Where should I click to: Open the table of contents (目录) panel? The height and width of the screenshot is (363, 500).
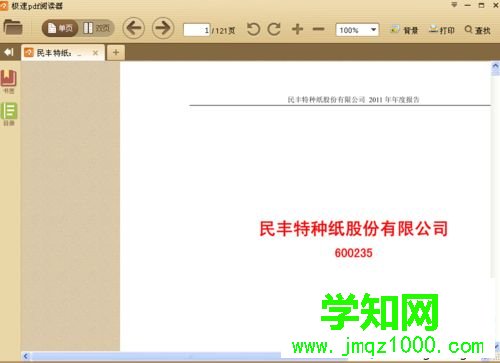click(x=9, y=114)
